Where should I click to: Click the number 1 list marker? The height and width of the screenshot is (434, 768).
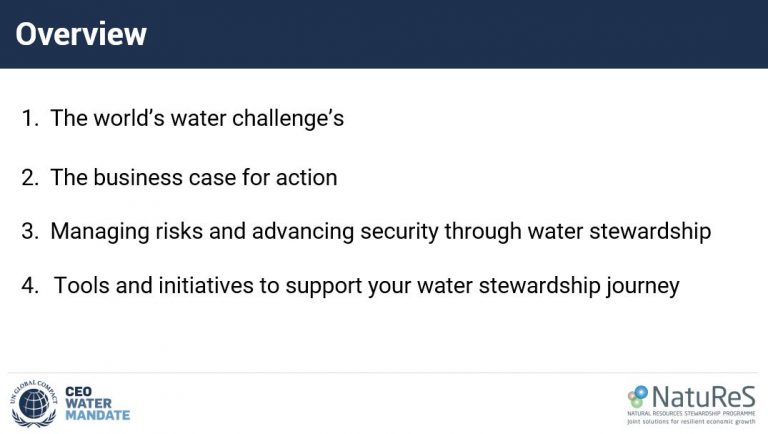[30, 119]
